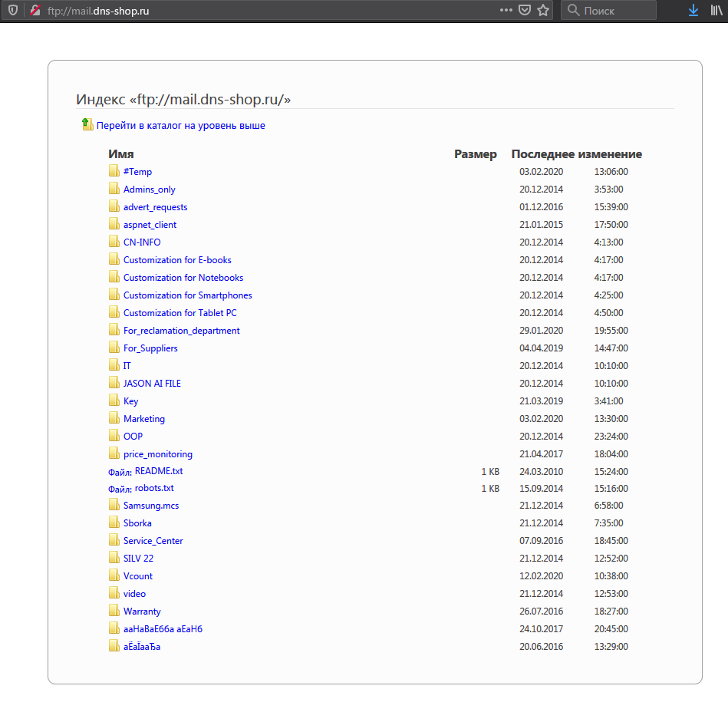
Task: Sort by the Размер column header
Action: pos(476,154)
